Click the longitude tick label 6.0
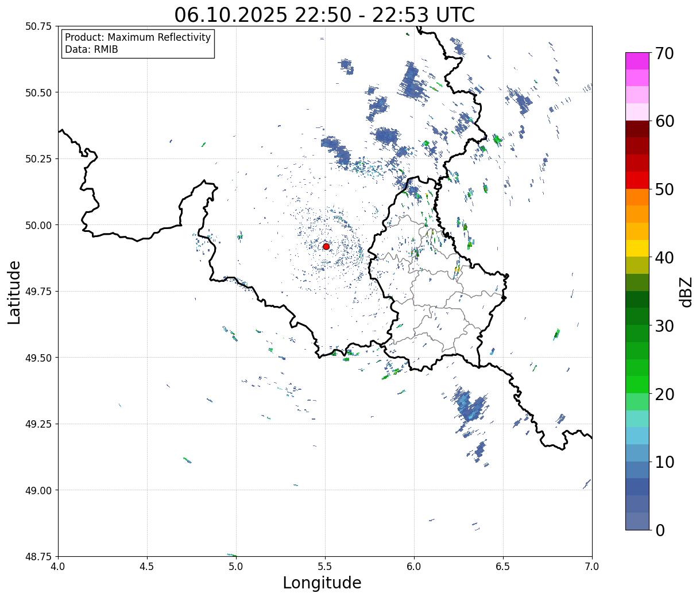This screenshot has width=700, height=597. pos(414,567)
